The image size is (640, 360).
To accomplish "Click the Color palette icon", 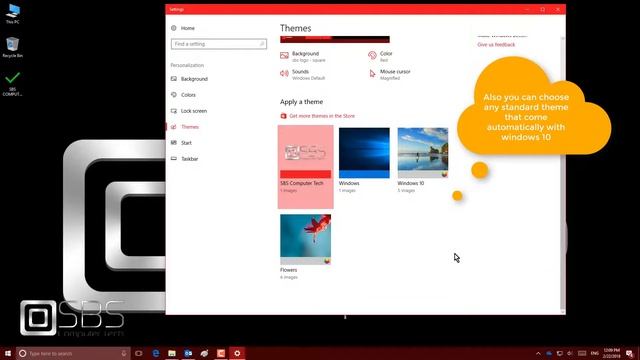I will (x=372, y=56).
